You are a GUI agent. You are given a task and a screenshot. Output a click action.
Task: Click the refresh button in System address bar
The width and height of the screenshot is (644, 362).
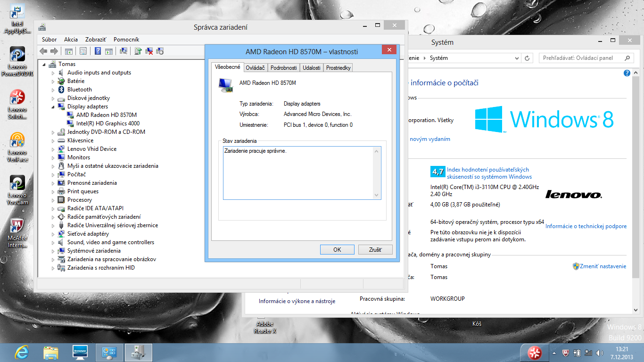(x=528, y=58)
